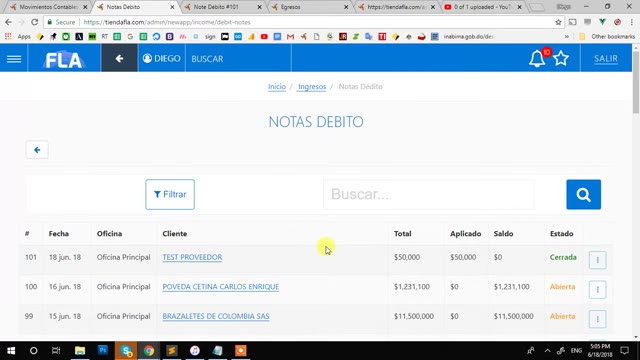Screen dimensions: 640x360
Task: Switch to the YouTube upload tab
Action: click(x=482, y=7)
